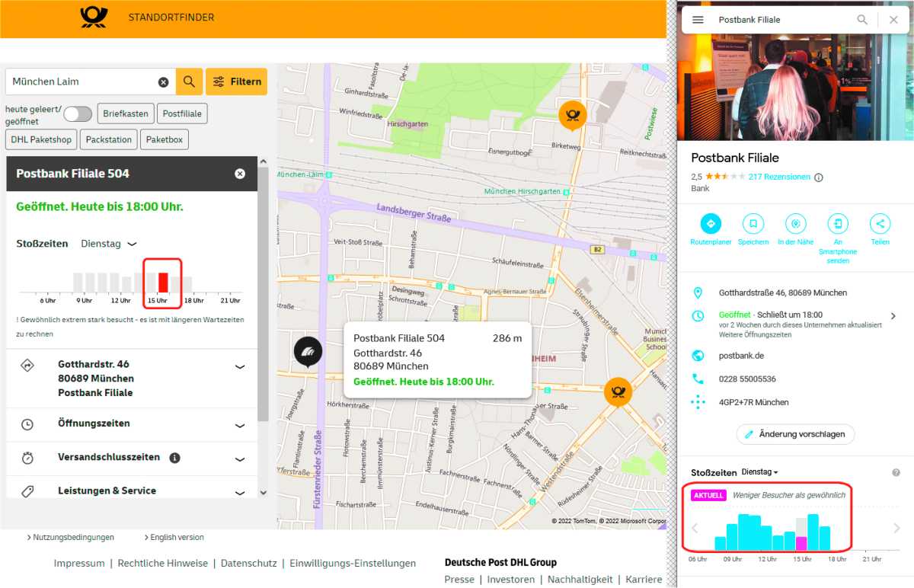Toggle the Briefkasten filter chip

click(x=126, y=113)
